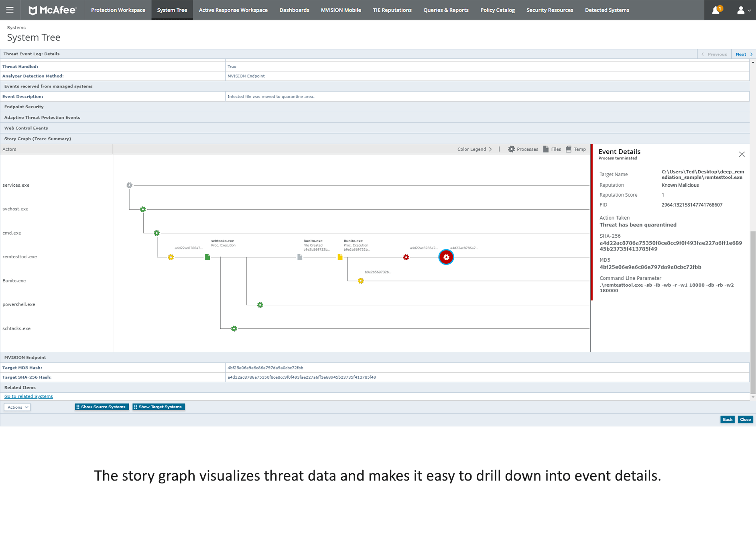This screenshot has height=540, width=756.
Task: Go to the Next threat event
Action: [x=744, y=54]
